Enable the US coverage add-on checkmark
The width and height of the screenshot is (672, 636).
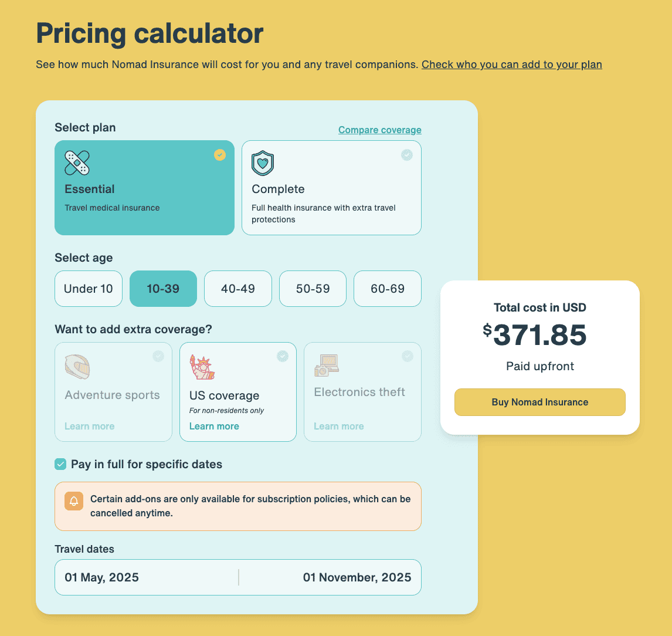coord(283,356)
